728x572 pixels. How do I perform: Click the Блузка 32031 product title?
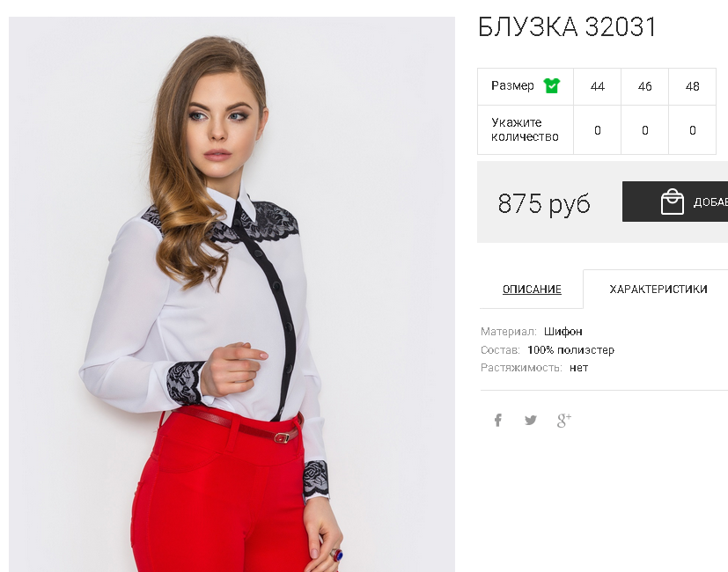567,26
